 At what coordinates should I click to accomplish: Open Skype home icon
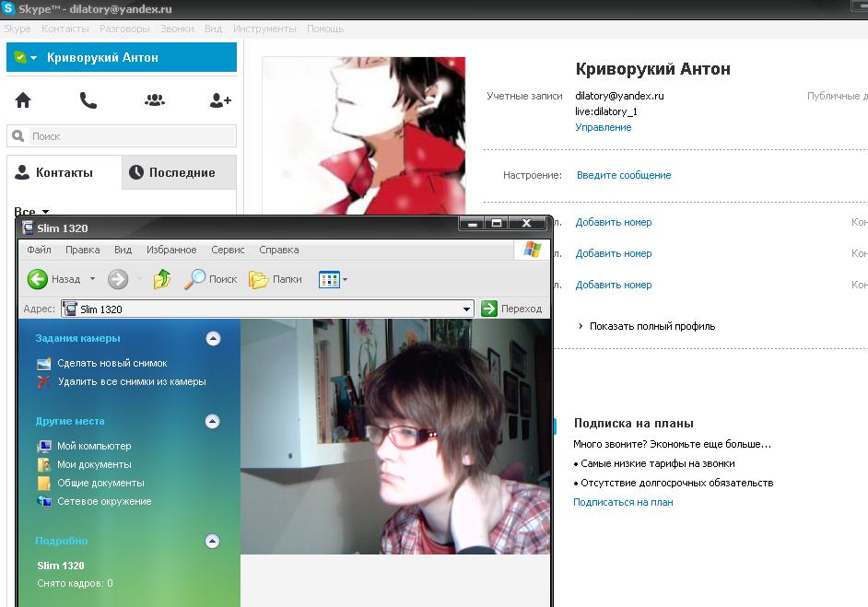23,100
